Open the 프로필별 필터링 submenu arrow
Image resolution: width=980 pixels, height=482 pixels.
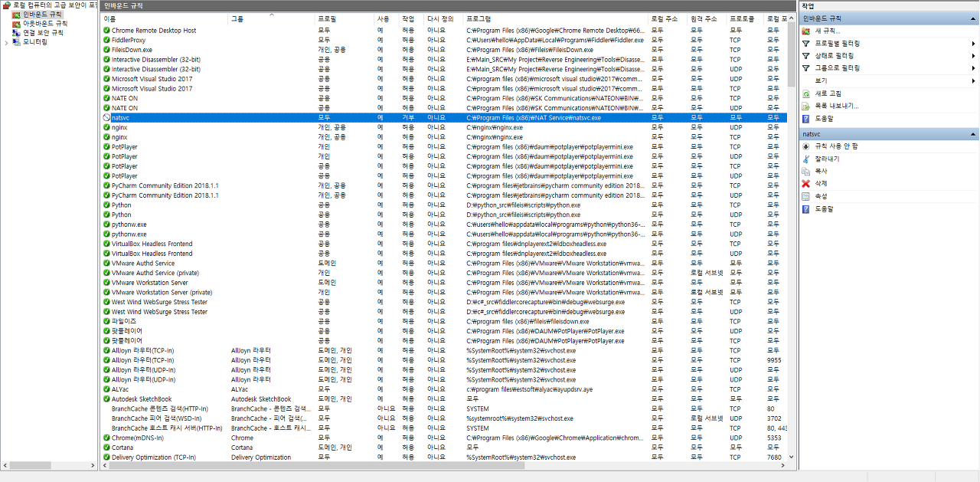coord(973,44)
